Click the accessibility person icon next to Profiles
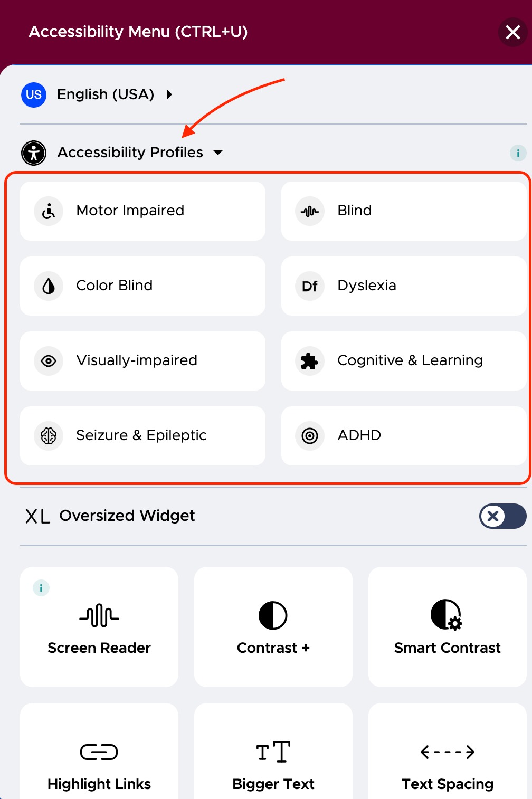The width and height of the screenshot is (532, 799). tap(33, 153)
